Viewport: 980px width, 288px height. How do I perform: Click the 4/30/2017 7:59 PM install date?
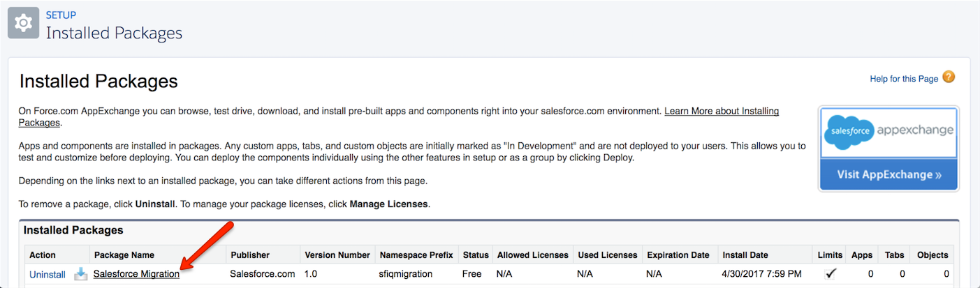[762, 274]
